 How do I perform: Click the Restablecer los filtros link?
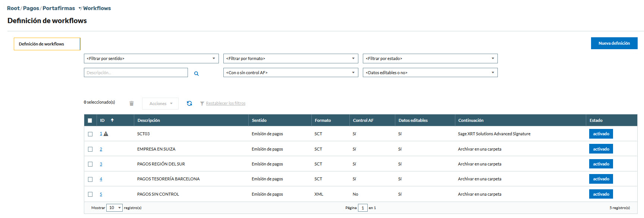226,104
